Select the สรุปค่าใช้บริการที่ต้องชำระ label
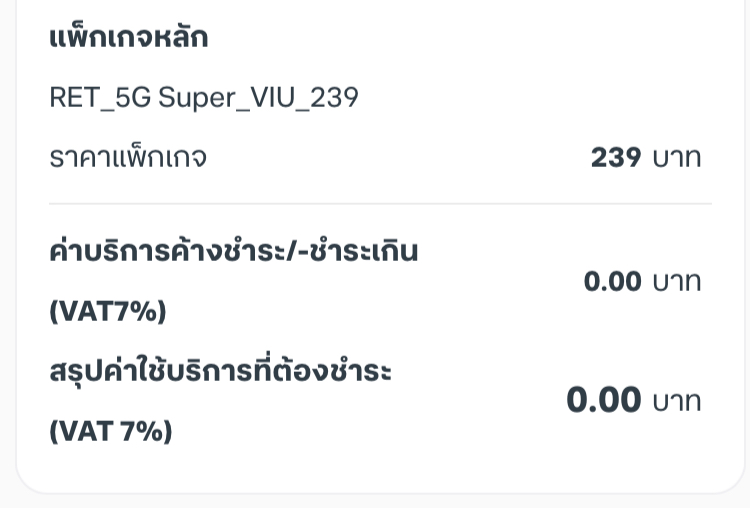This screenshot has height=508, width=750. [x=220, y=372]
